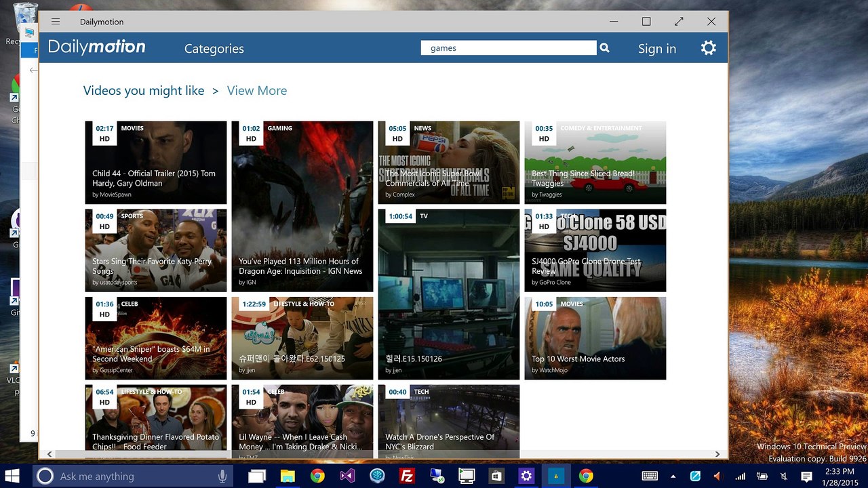Viewport: 868px width, 488px height.
Task: Open the 1:22:59 Lifestyle video by jjen
Action: pyautogui.click(x=302, y=338)
